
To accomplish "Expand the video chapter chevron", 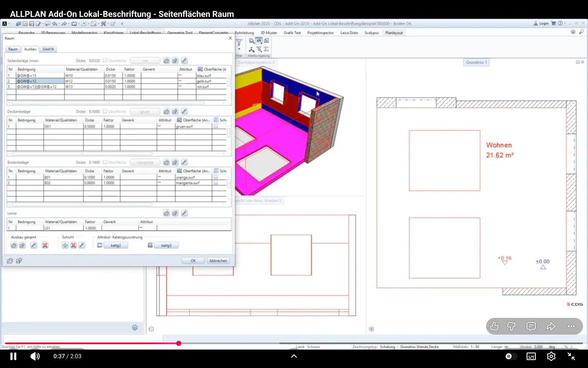I will (x=294, y=356).
